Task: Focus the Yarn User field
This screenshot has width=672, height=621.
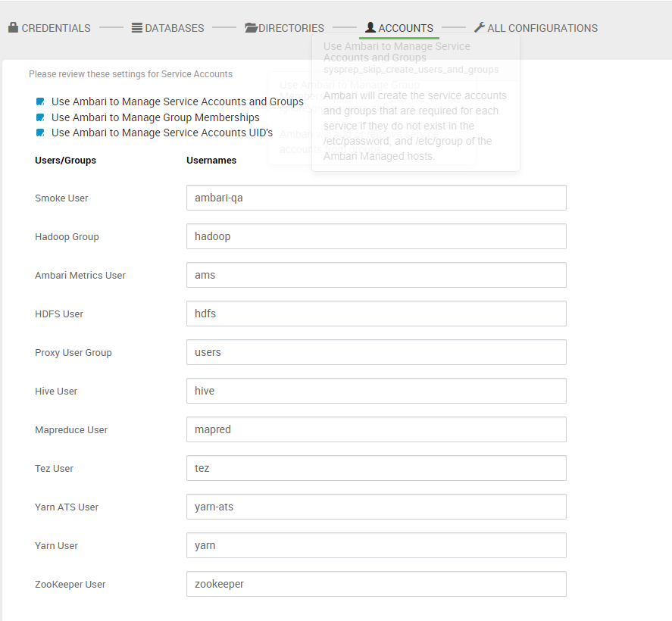Action: coord(377,545)
